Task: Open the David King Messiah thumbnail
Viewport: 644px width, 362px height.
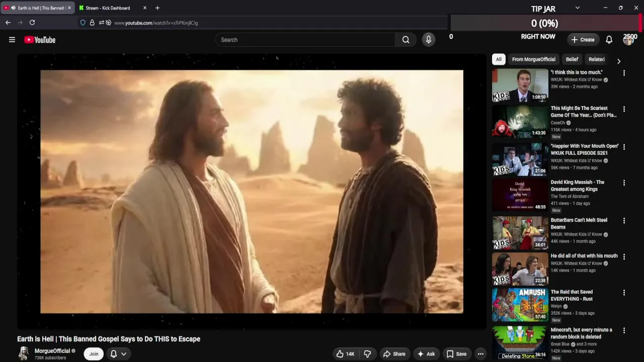Action: [x=520, y=196]
